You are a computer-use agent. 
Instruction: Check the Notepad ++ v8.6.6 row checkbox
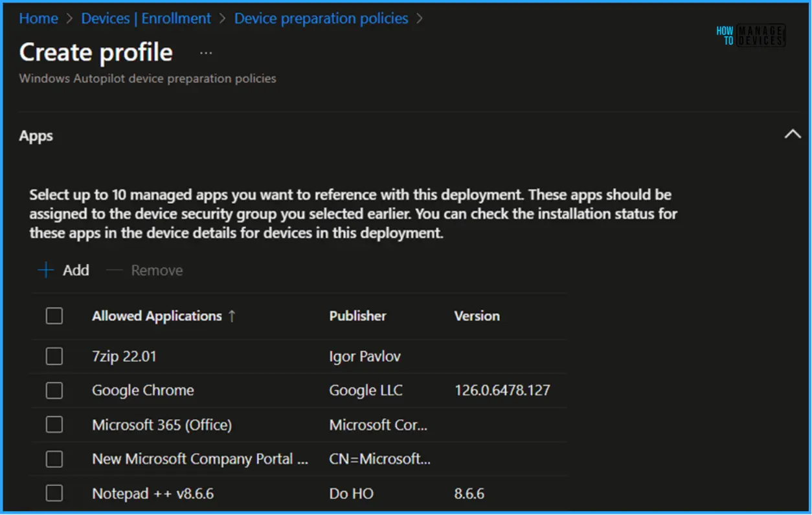tap(54, 493)
